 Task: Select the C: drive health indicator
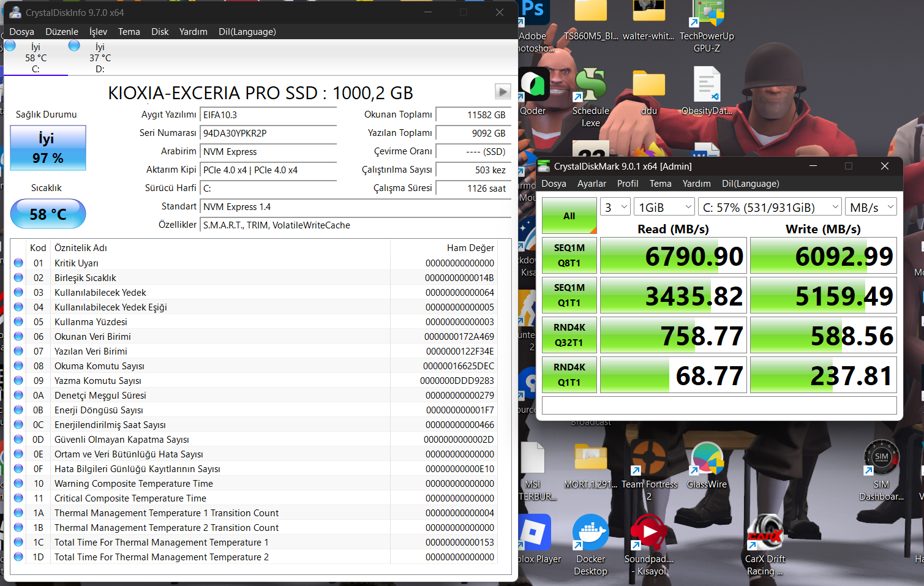[x=36, y=58]
